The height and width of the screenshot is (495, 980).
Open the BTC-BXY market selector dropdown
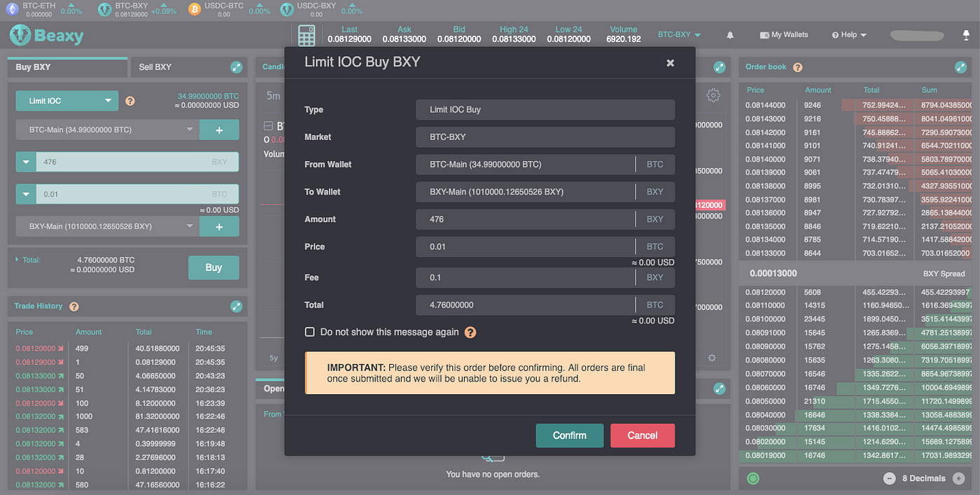click(679, 34)
